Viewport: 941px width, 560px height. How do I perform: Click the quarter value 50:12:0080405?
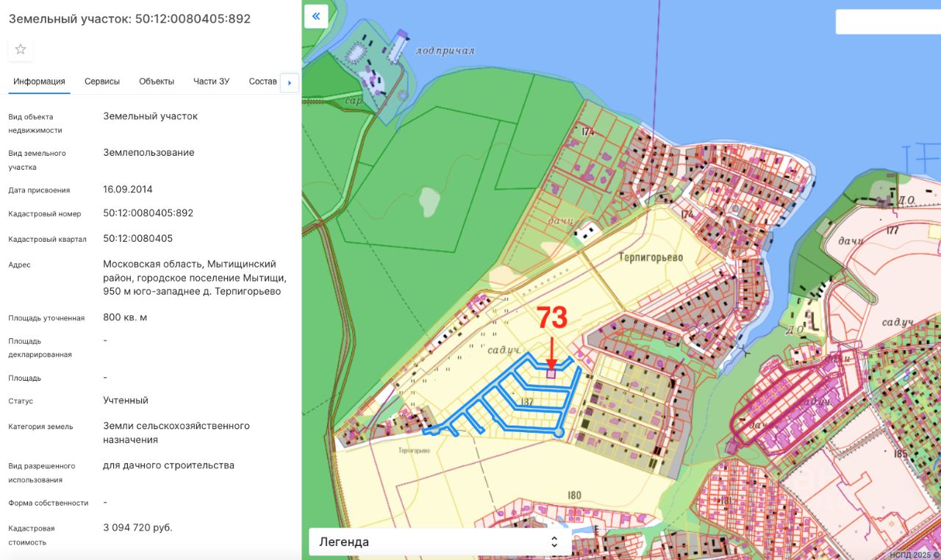[138, 239]
